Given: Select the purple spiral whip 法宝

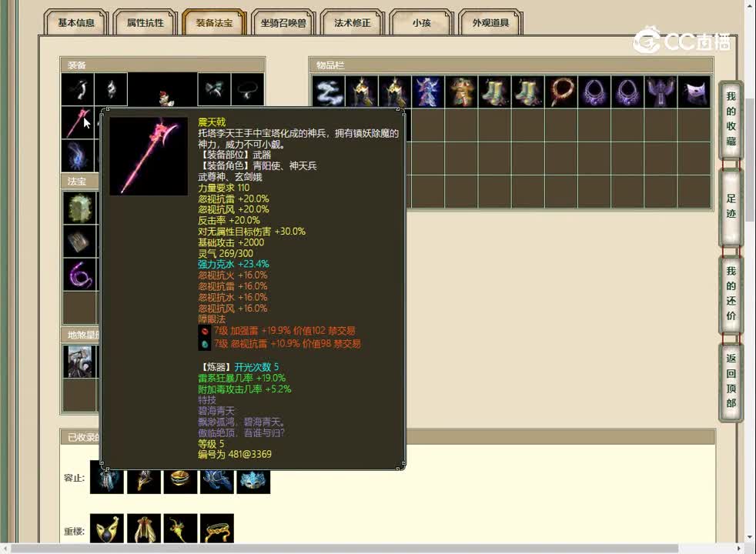Looking at the screenshot, I should pyautogui.click(x=80, y=275).
